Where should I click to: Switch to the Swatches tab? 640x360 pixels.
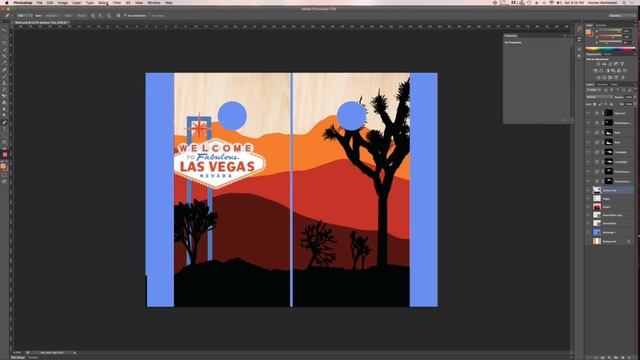click(x=601, y=25)
